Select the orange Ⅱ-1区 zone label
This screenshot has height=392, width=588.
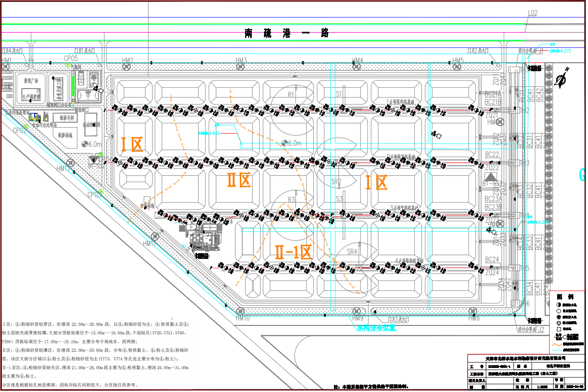click(293, 252)
